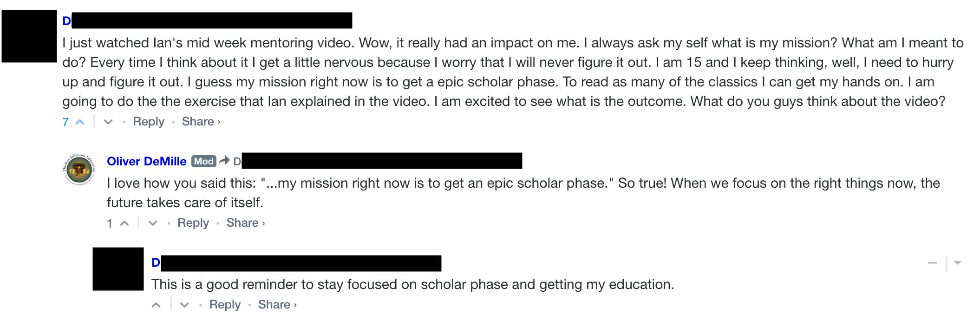Open the last commenter's avatar

[x=118, y=269]
